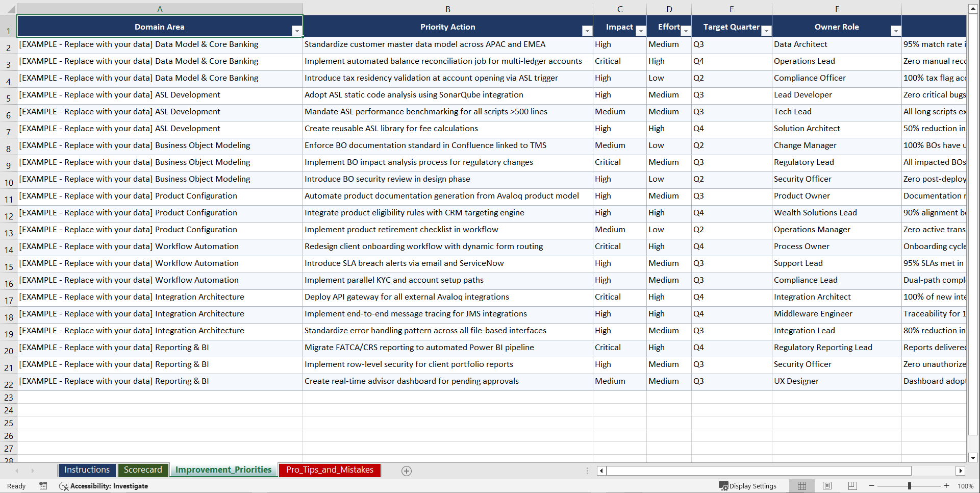Open the Target Quarter filter dropdown

click(x=766, y=31)
